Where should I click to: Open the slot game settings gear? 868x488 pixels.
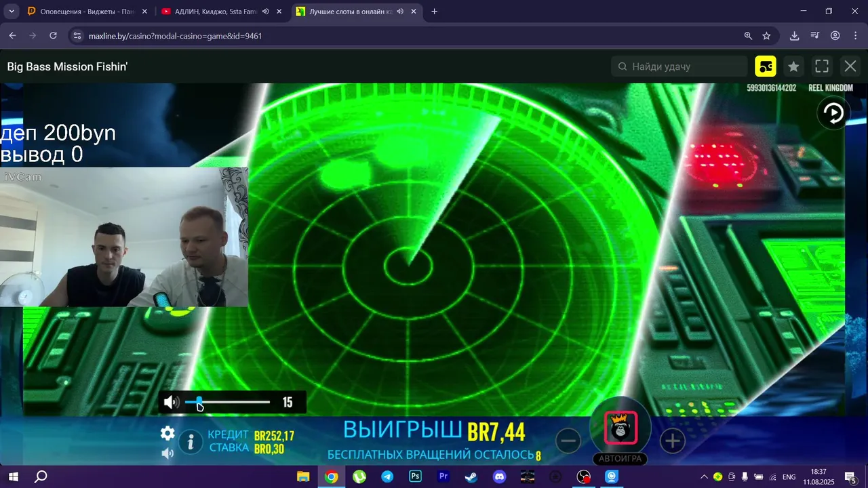pyautogui.click(x=167, y=433)
